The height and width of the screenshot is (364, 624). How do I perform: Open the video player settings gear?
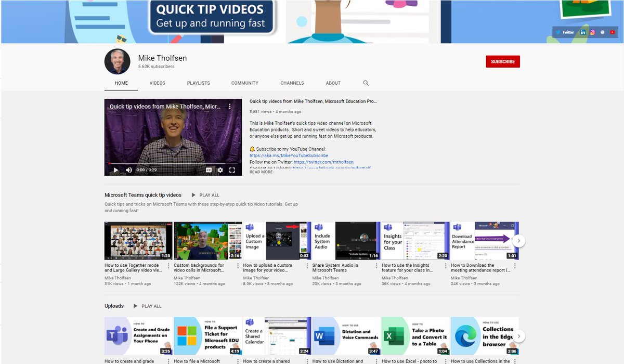click(x=219, y=170)
